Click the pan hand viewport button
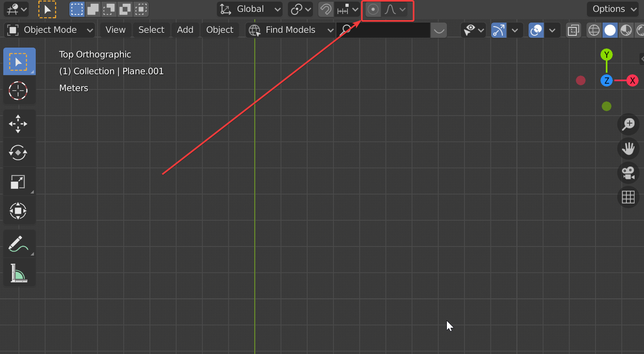This screenshot has height=354, width=644. click(x=628, y=148)
